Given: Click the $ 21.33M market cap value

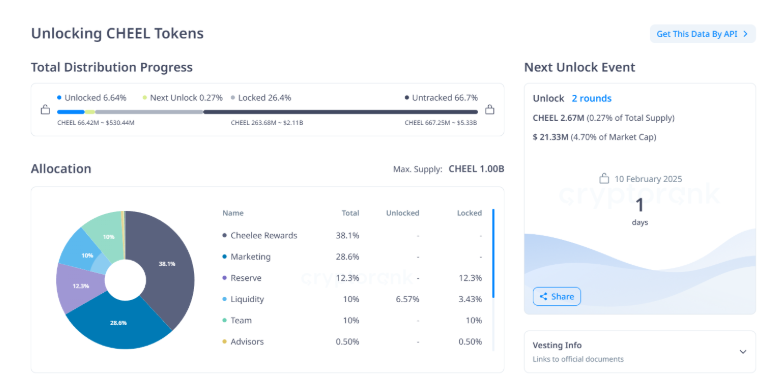Looking at the screenshot, I should (550, 137).
